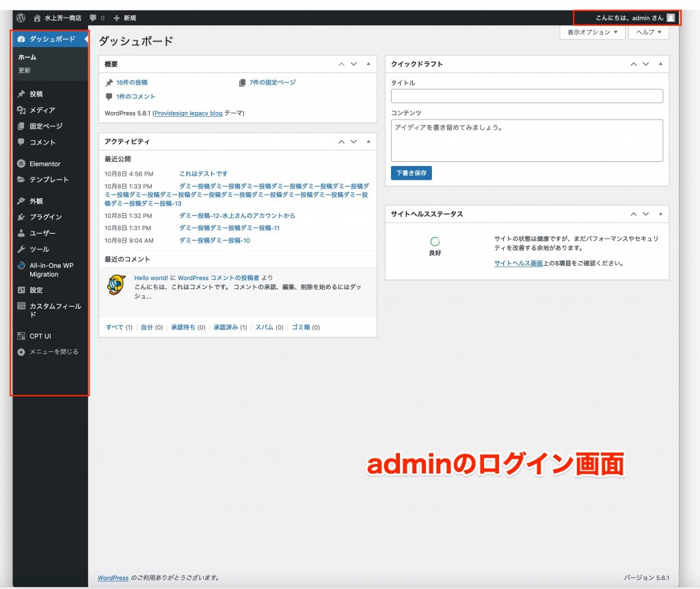Click the home icon beside site name

(x=37, y=18)
